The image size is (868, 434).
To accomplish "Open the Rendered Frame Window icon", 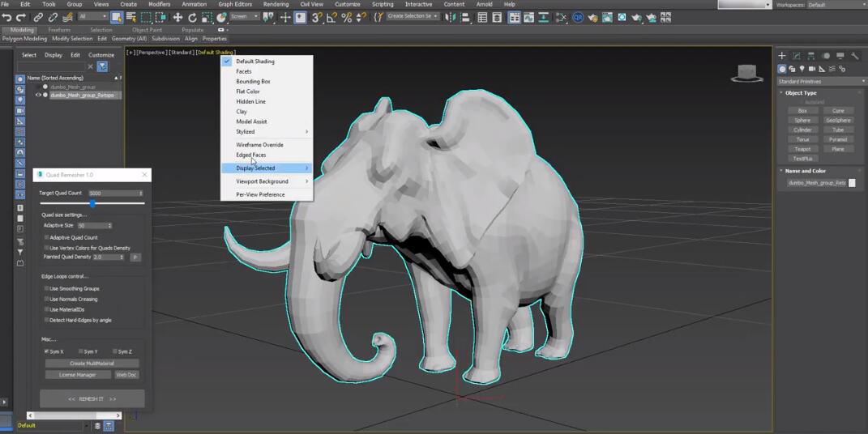I will coord(607,18).
